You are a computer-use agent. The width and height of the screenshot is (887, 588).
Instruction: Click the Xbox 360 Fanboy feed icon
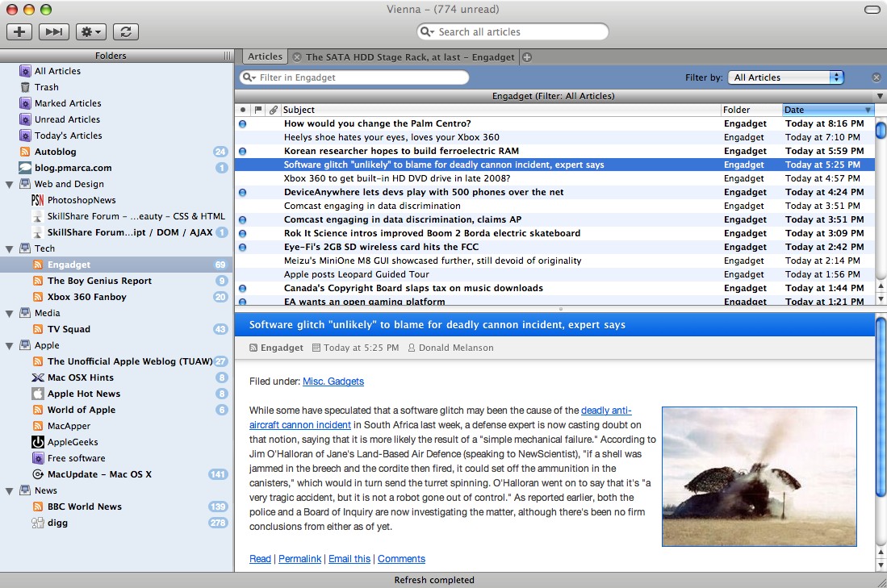coord(38,297)
